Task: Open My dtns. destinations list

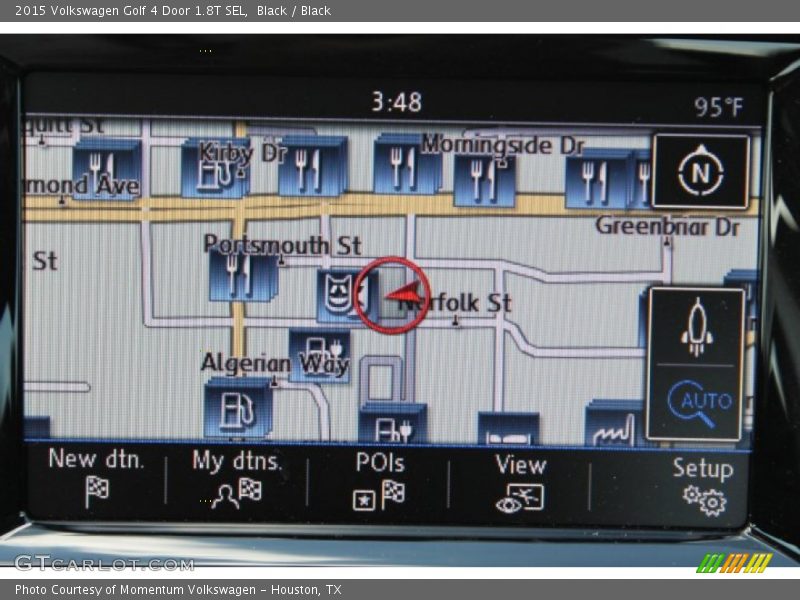Action: (237, 479)
